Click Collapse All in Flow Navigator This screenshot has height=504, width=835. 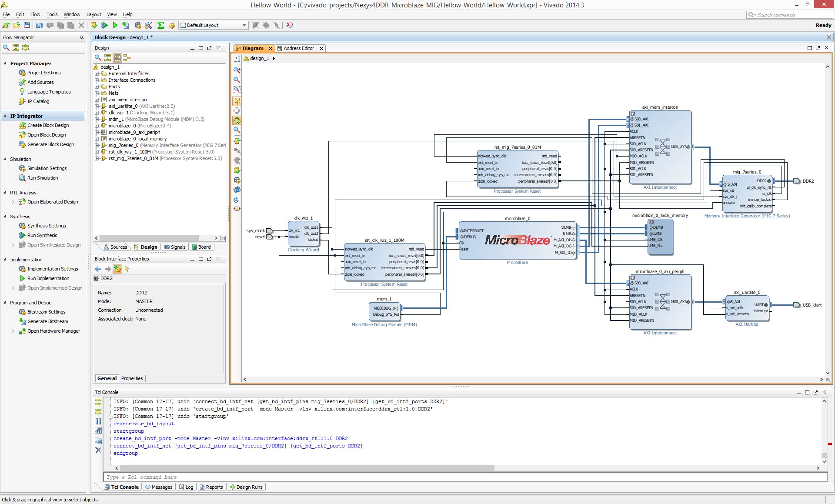point(16,47)
